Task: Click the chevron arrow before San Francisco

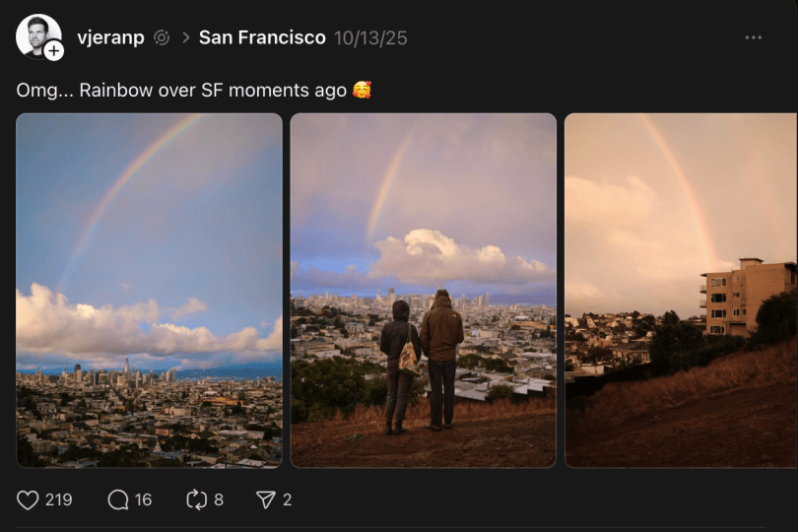Action: point(185,37)
